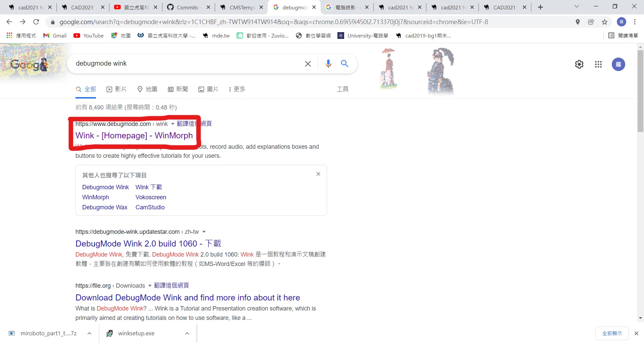The width and height of the screenshot is (644, 345).
Task: Click the address bar URL
Action: point(273,22)
